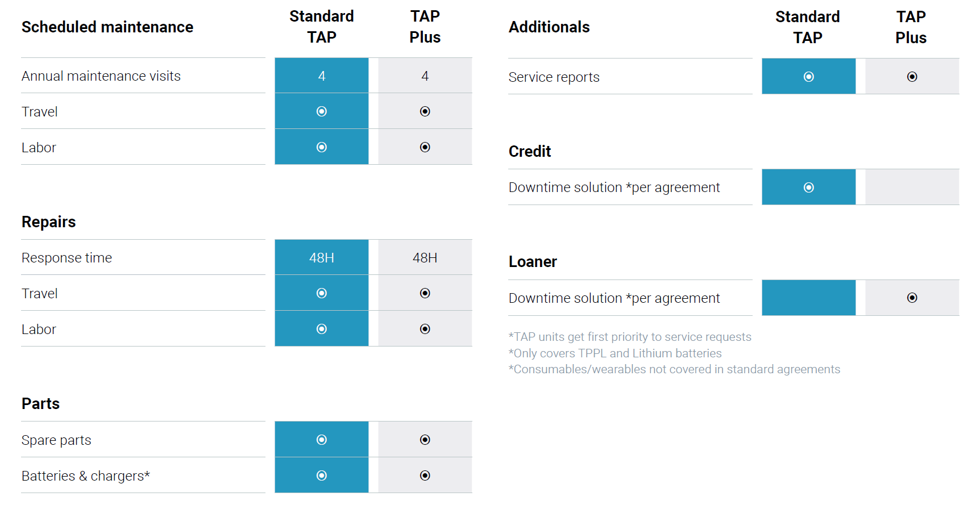Click TAP Plus column header above Service reports

[911, 27]
